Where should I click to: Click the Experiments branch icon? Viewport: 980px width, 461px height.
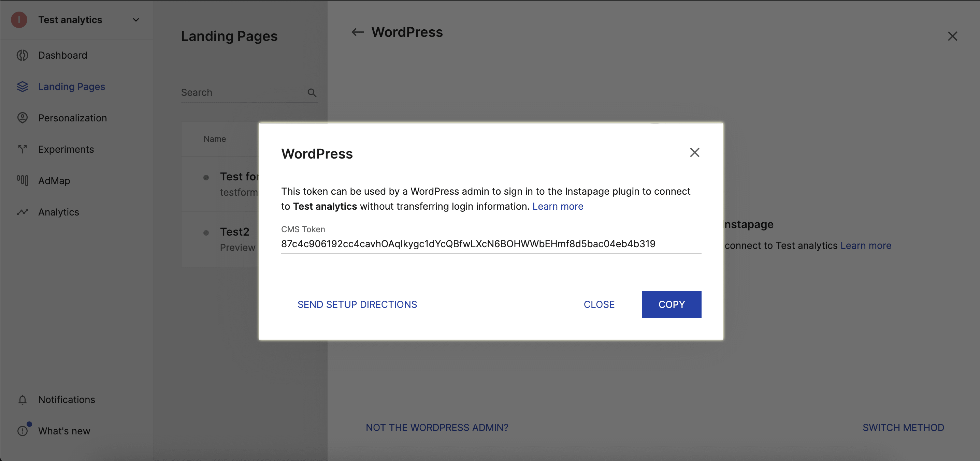(23, 149)
